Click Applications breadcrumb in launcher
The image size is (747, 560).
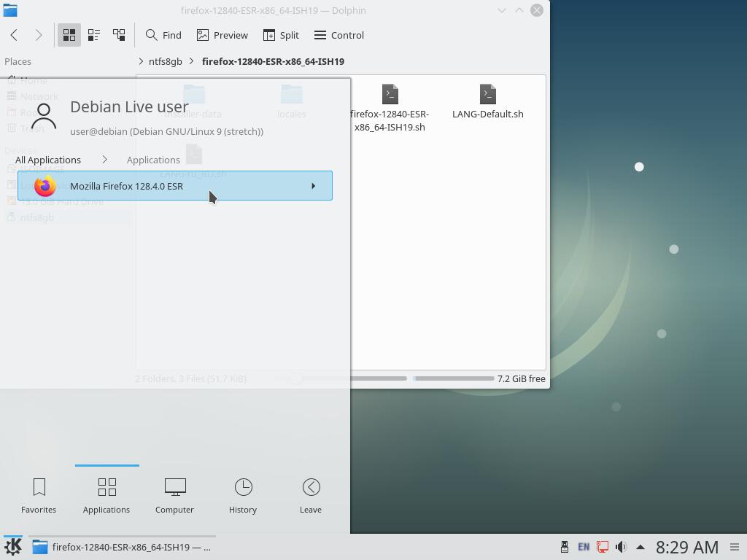(x=153, y=160)
